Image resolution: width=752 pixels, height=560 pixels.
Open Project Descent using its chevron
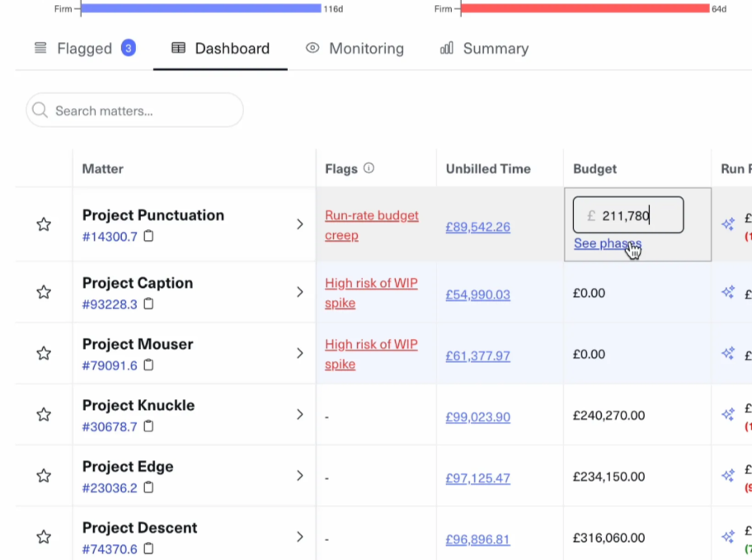point(299,537)
